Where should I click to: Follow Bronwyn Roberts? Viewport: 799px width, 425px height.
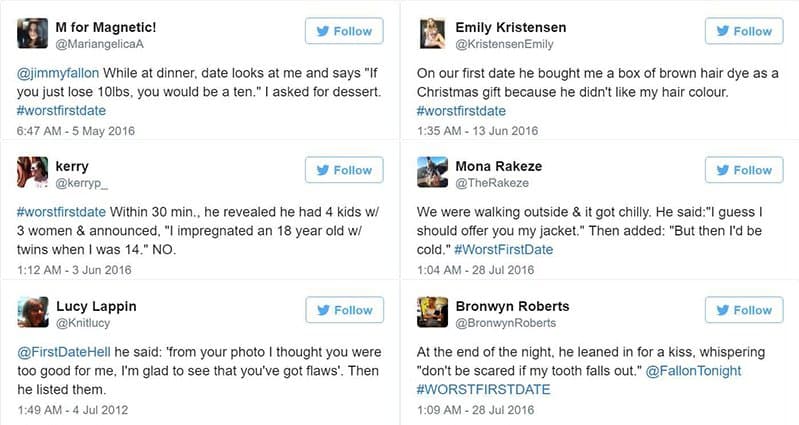pyautogui.click(x=743, y=310)
